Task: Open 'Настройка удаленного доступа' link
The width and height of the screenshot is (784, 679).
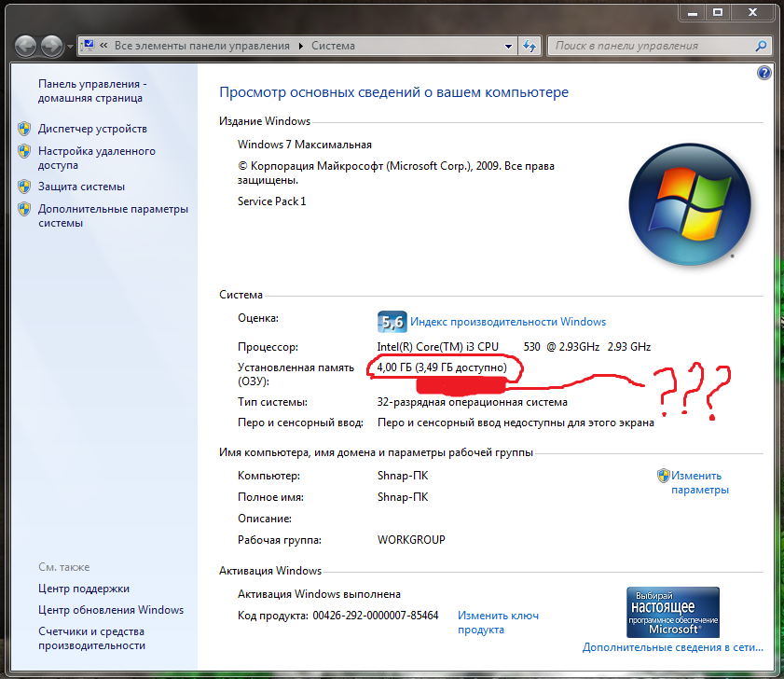Action: click(97, 158)
